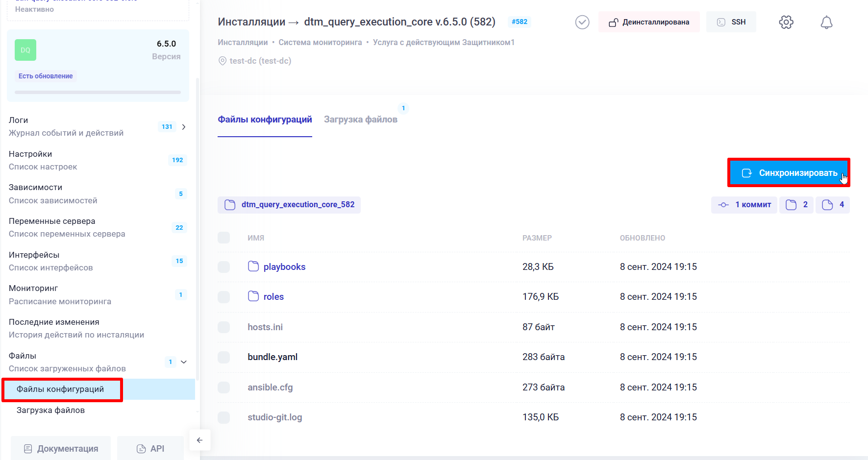This screenshot has height=460, width=868.
Task: Tick the checkbox next to bundle.yaml
Action: click(223, 357)
